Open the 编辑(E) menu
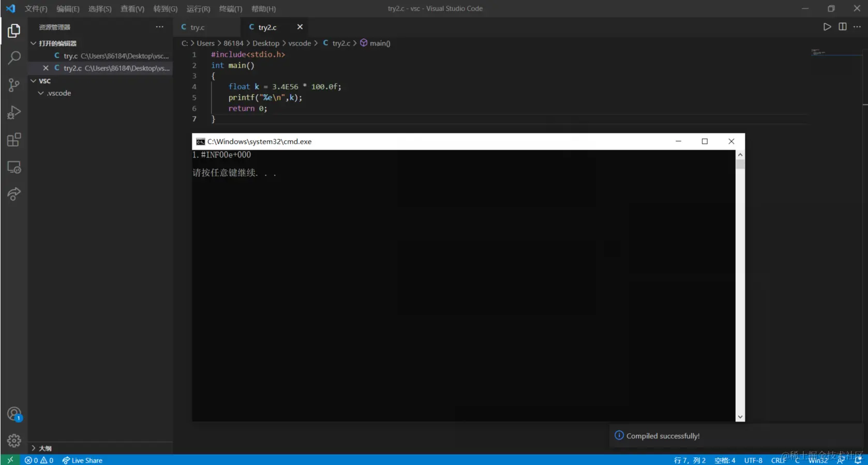The height and width of the screenshot is (465, 868). click(x=68, y=9)
